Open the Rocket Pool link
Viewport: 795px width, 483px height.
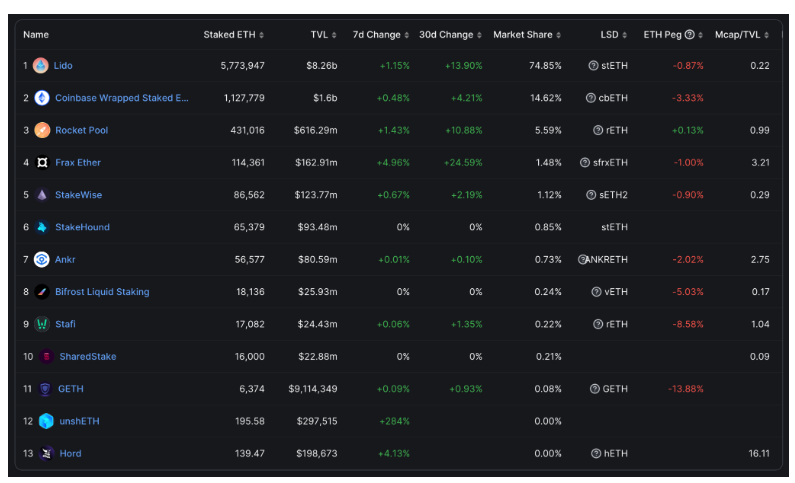tap(82, 130)
